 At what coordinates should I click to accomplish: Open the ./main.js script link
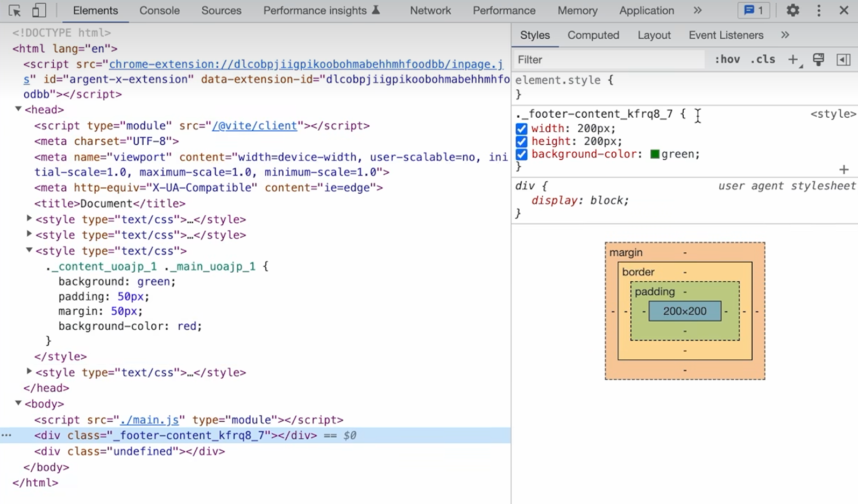pyautogui.click(x=149, y=420)
